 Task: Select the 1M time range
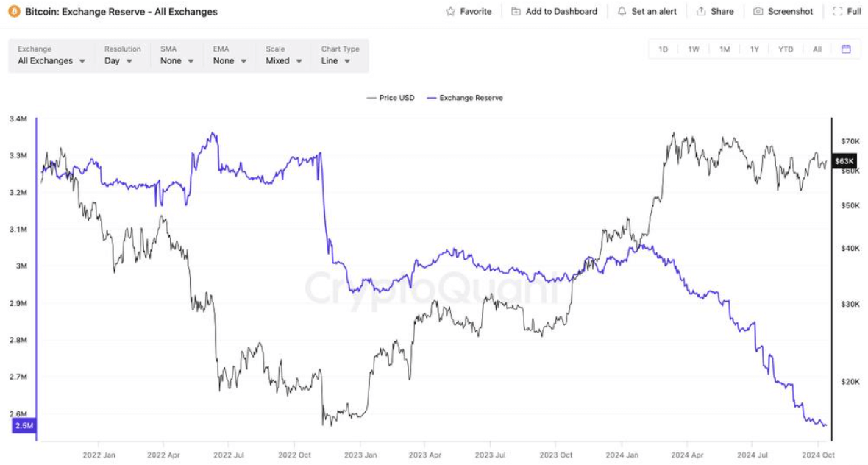pos(725,49)
